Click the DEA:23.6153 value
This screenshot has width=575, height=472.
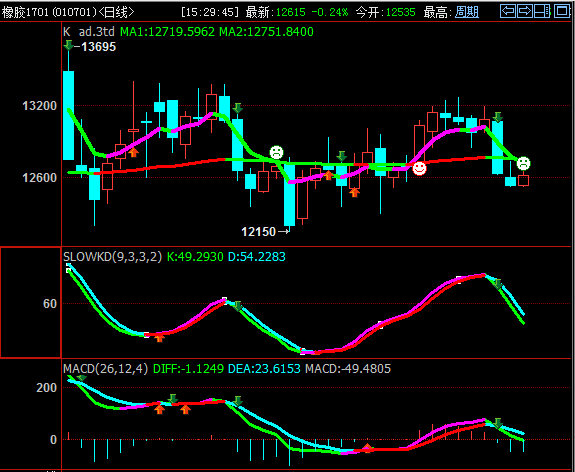(x=264, y=368)
